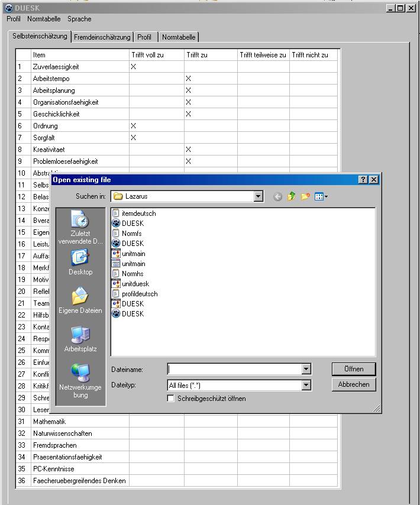Enable Schreibgeschützt öffnen checkbox

click(171, 399)
